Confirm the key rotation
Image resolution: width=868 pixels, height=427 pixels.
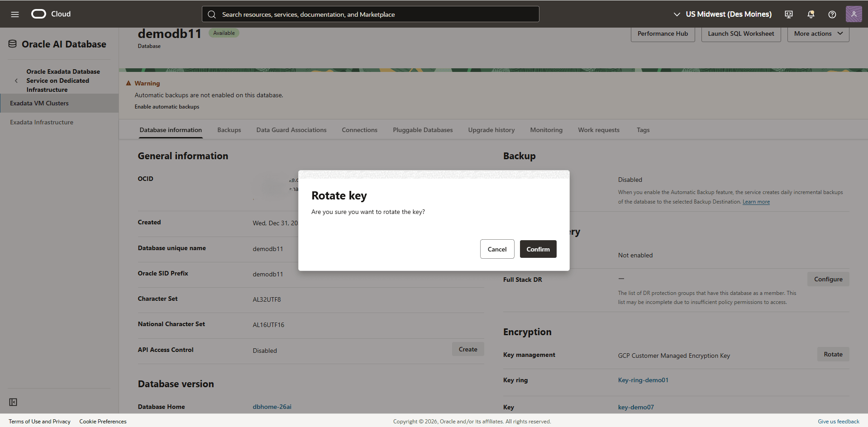pyautogui.click(x=538, y=249)
